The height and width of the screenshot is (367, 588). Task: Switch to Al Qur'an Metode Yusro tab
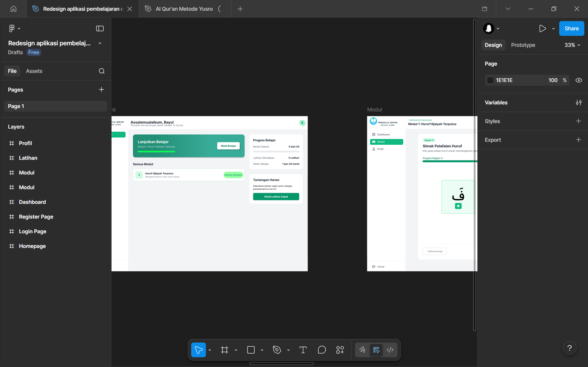click(184, 9)
